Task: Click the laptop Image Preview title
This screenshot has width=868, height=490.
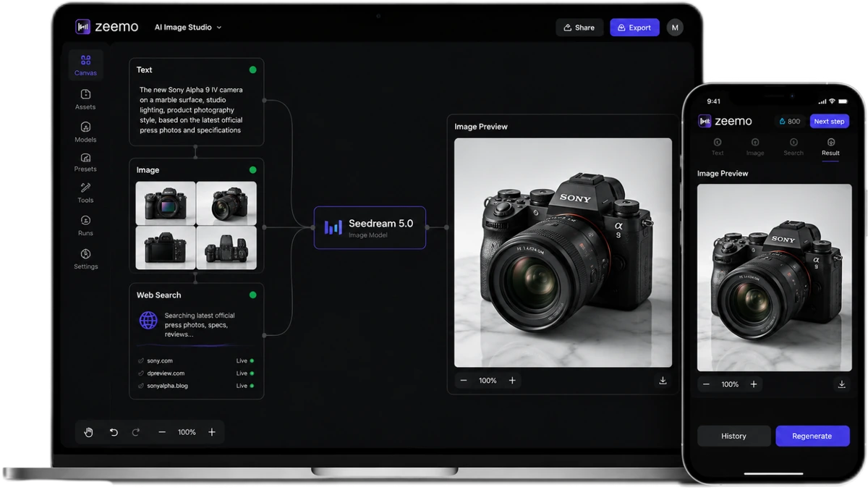Action: (x=481, y=127)
